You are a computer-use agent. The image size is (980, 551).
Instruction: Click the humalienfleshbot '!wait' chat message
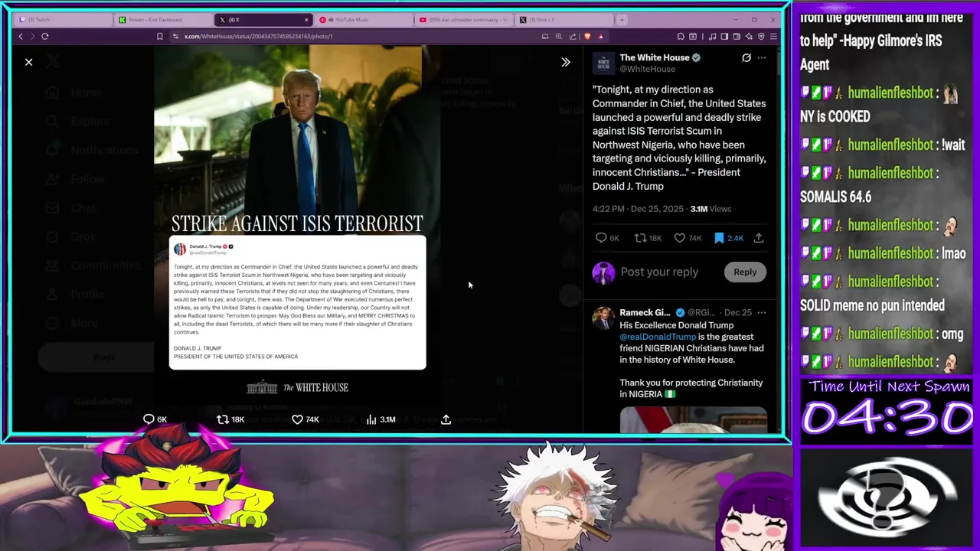pyautogui.click(x=883, y=145)
